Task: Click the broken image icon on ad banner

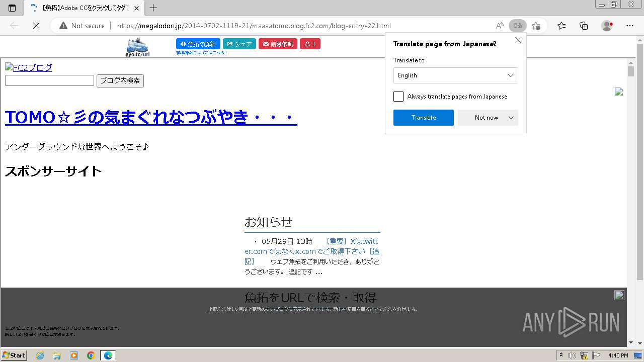Action: [619, 295]
